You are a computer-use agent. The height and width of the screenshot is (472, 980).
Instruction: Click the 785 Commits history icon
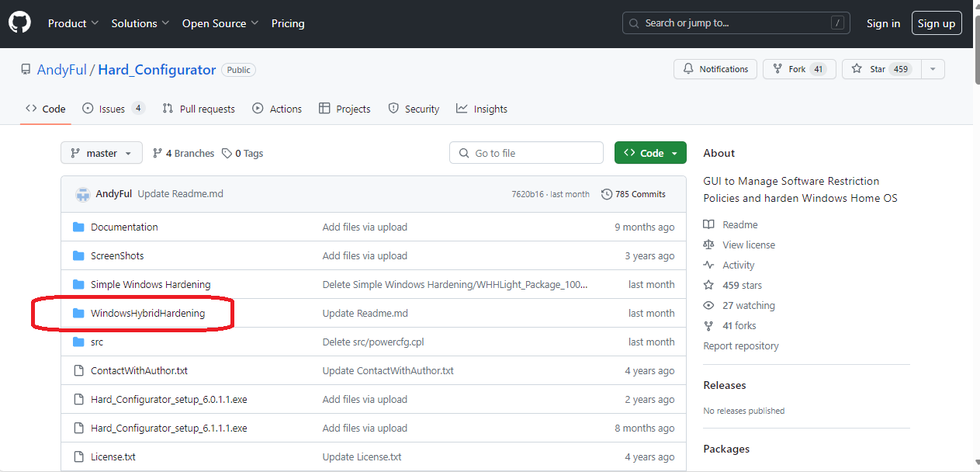point(607,194)
